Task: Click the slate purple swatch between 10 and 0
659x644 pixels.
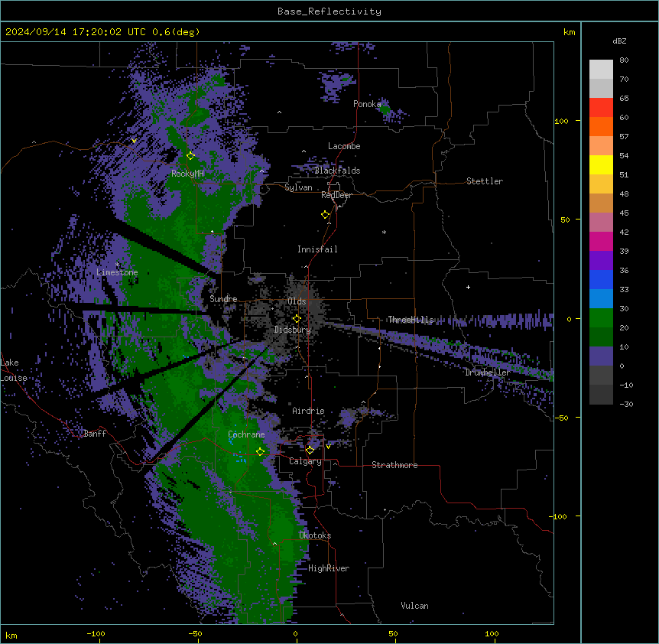Action: [x=601, y=356]
